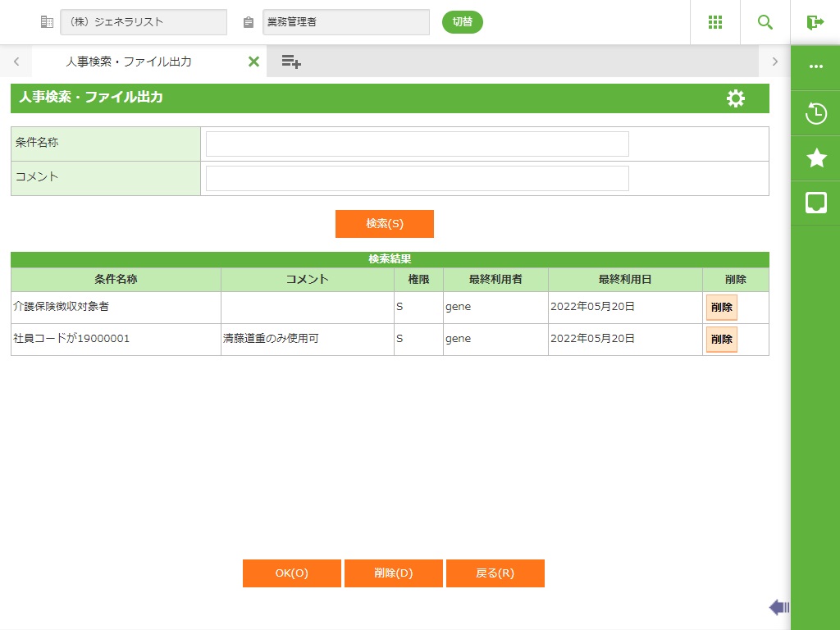The width and height of the screenshot is (840, 630).
Task: Add a new tab with the plus-list icon
Action: [291, 62]
